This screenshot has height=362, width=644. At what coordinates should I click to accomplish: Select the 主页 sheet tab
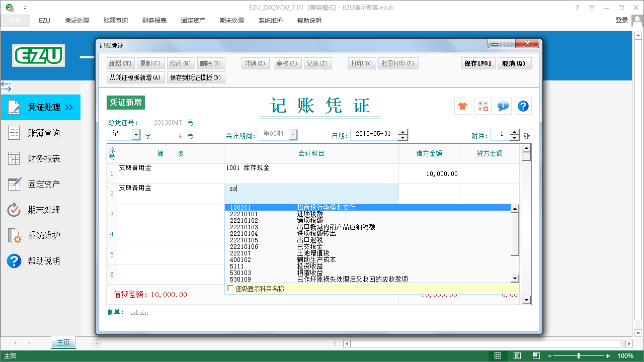pos(63,343)
